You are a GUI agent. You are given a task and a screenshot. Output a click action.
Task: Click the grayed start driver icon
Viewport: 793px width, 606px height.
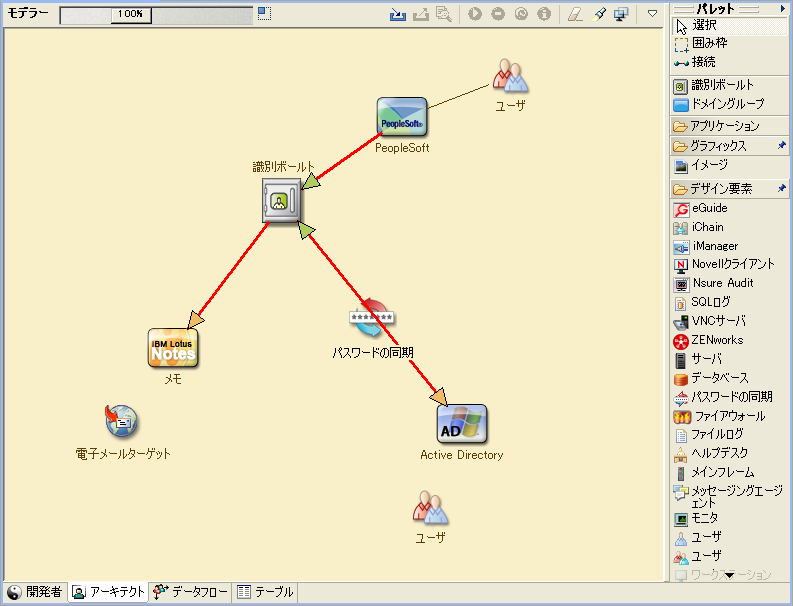click(x=474, y=14)
